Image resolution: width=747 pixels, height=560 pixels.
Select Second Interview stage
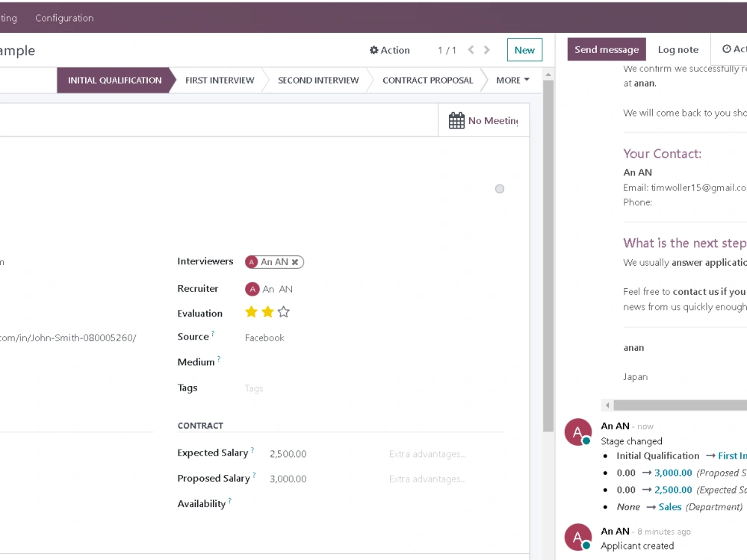pos(318,80)
